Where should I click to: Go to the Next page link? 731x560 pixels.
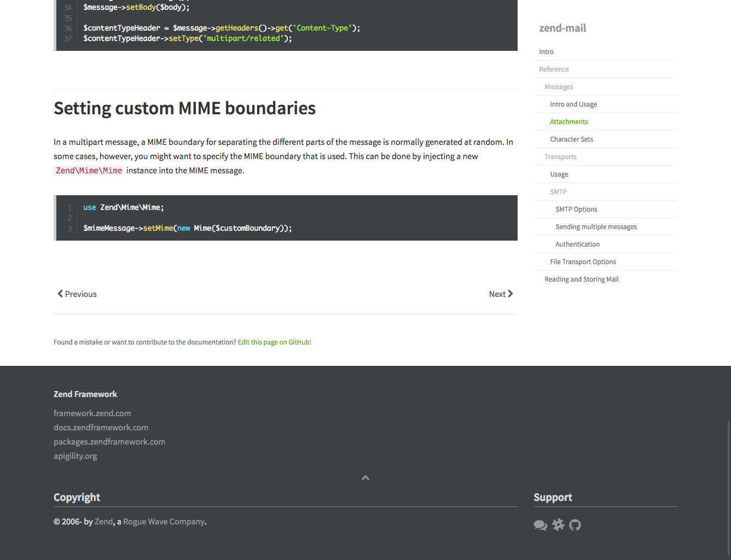pyautogui.click(x=501, y=294)
